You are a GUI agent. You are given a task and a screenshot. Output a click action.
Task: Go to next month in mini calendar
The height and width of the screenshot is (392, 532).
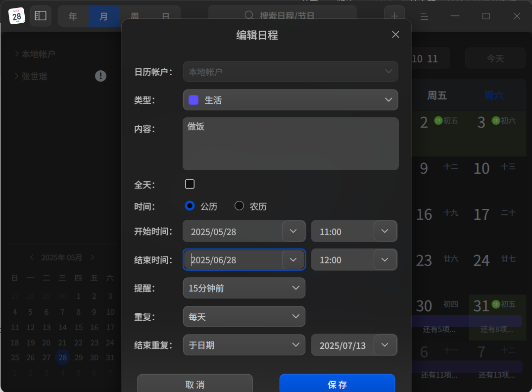point(92,257)
